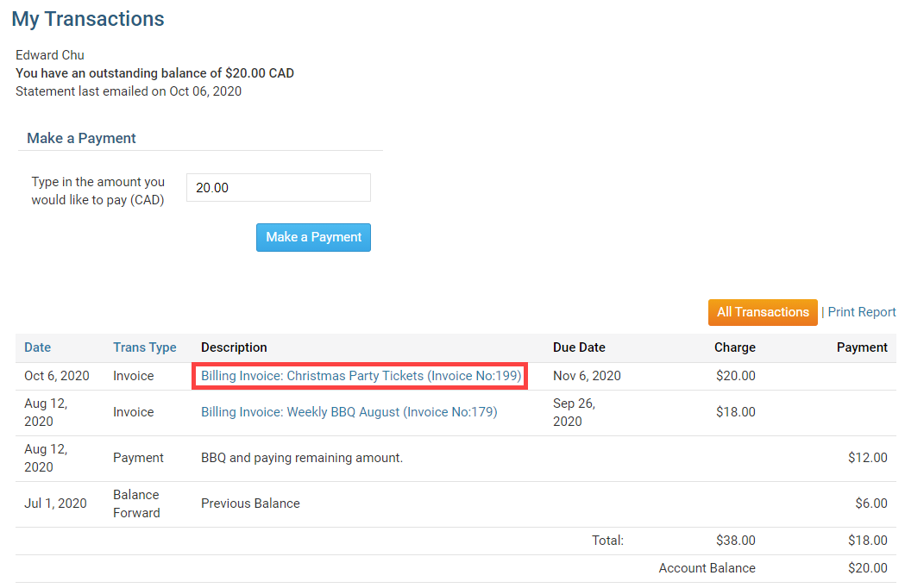Click the Charge column header
Image resolution: width=905 pixels, height=588 pixels.
[734, 347]
